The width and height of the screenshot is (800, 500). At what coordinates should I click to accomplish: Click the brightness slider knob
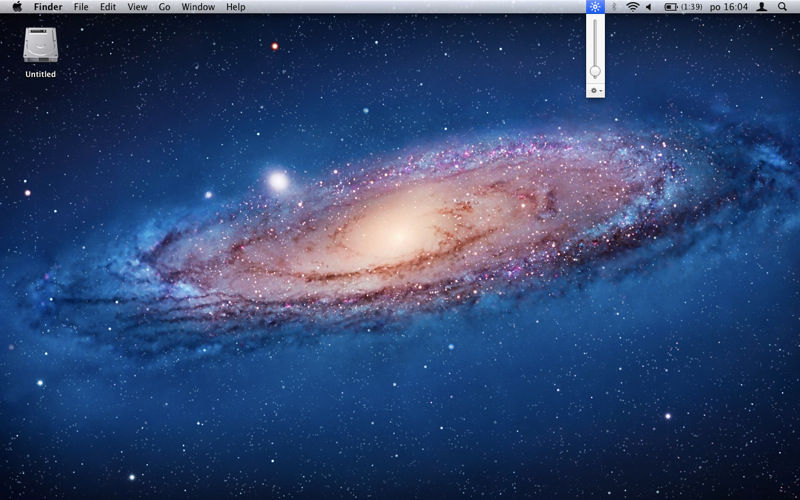tap(595, 71)
